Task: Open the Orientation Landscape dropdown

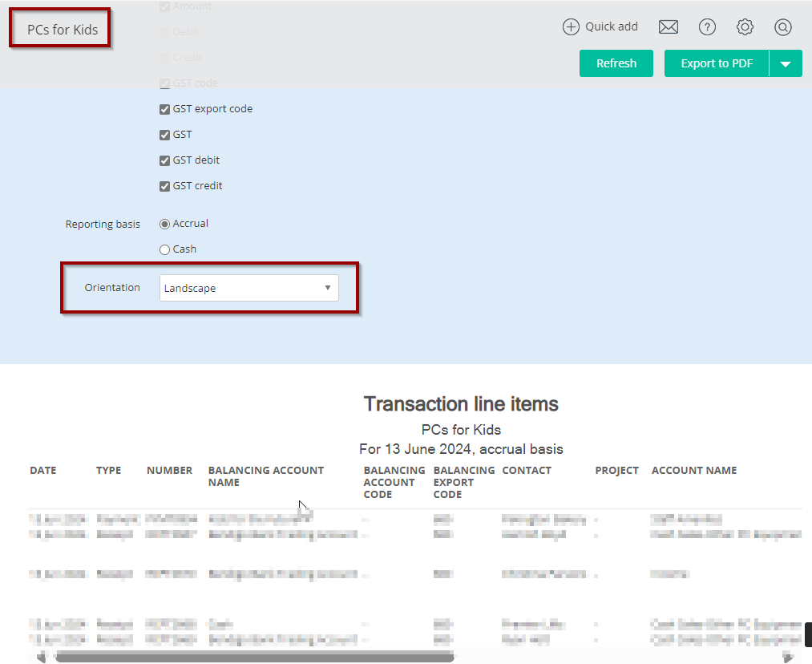Action: point(249,288)
